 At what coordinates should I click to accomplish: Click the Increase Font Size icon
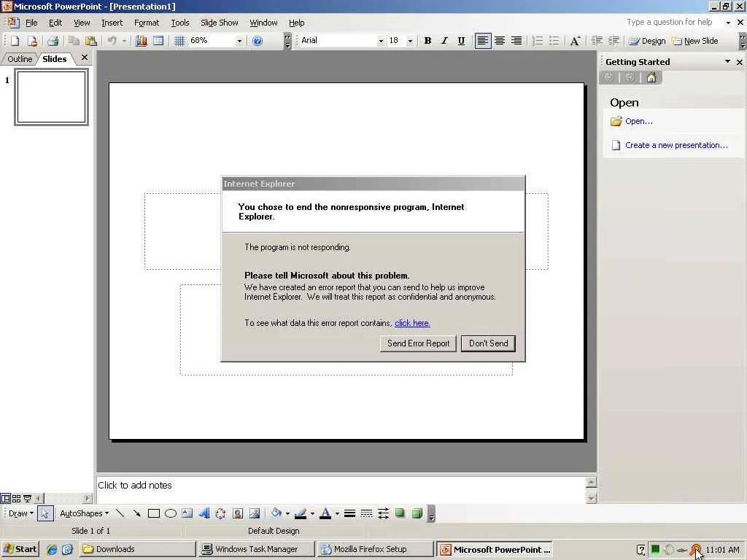point(575,41)
